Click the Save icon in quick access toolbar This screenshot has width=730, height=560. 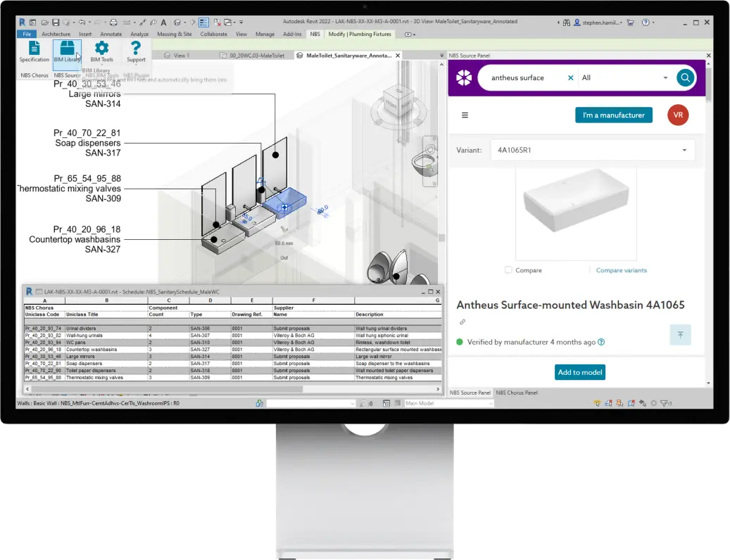pyautogui.click(x=55, y=21)
